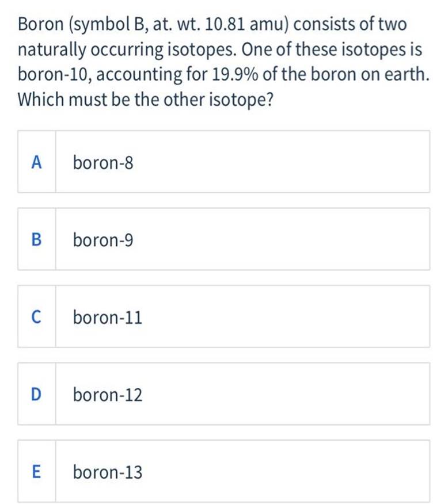Screen dimensions: 448x504
Task: Select the blue letter E badge
Action: tap(36, 472)
